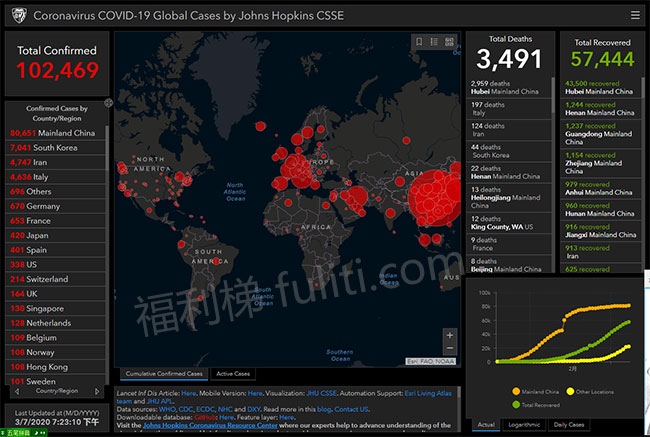Switch to the Active Cases tab
The height and width of the screenshot is (437, 650).
[233, 374]
